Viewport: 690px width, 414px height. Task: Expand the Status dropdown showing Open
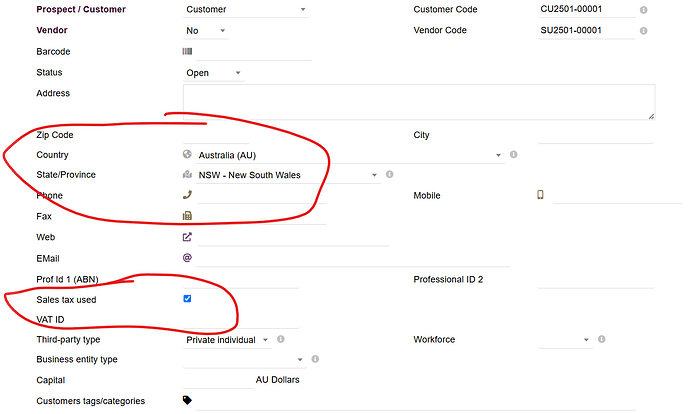click(214, 73)
